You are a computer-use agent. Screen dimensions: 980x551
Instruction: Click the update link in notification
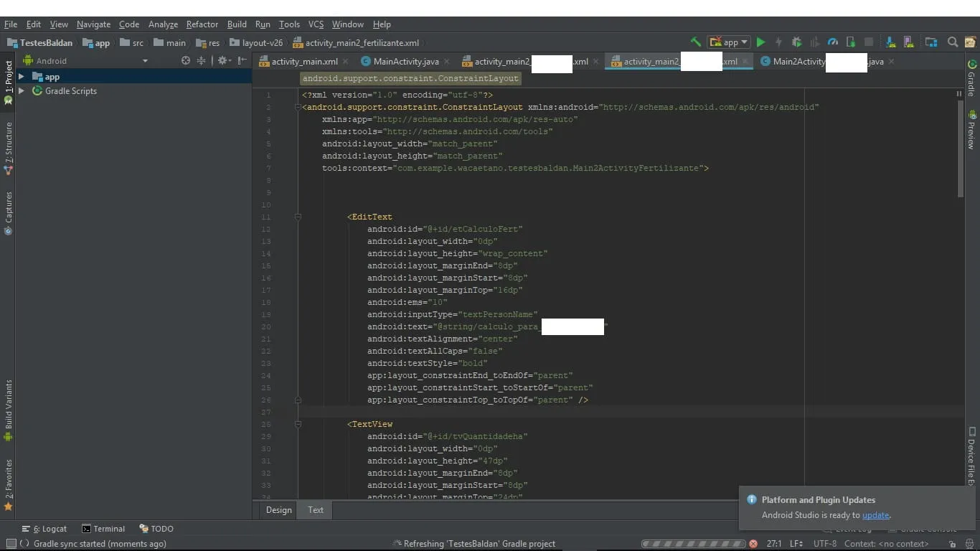[x=875, y=515]
